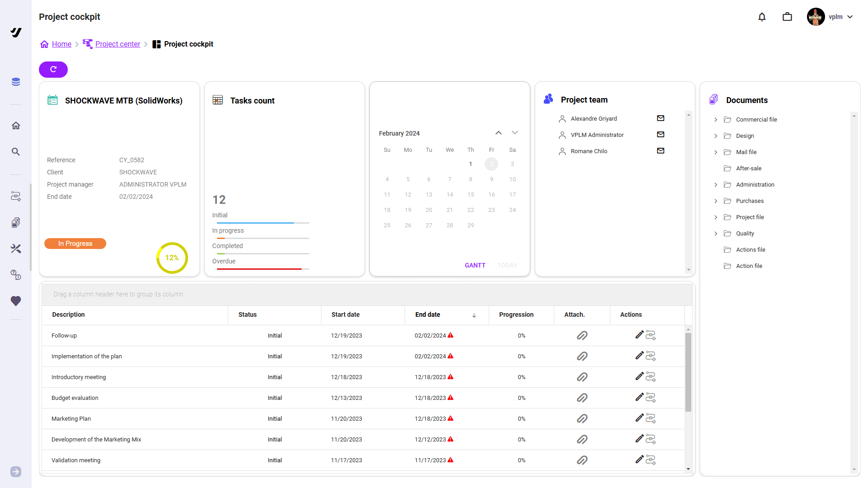
Task: Open the vplm user dropdown menu
Action: coord(849,17)
